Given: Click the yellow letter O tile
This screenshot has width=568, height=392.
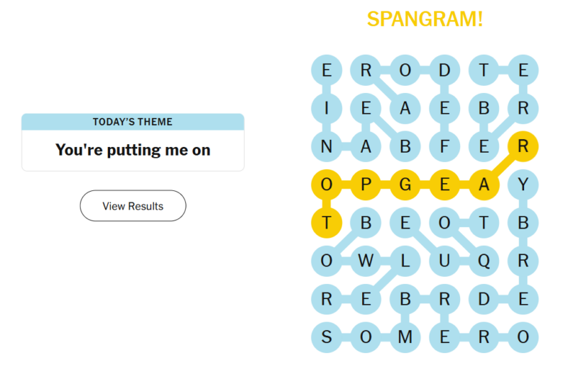Looking at the screenshot, I should pos(327,185).
